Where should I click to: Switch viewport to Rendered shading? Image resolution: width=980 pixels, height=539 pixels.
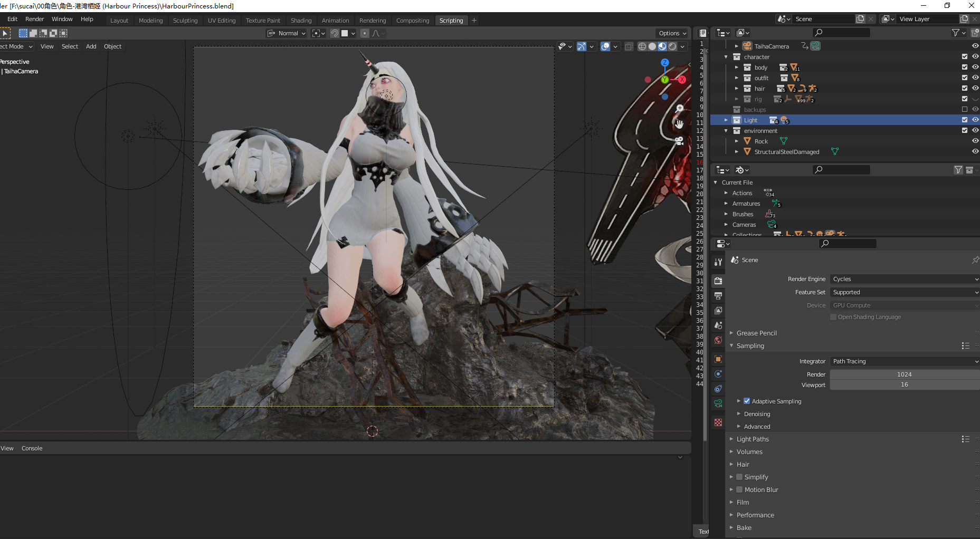(x=672, y=46)
